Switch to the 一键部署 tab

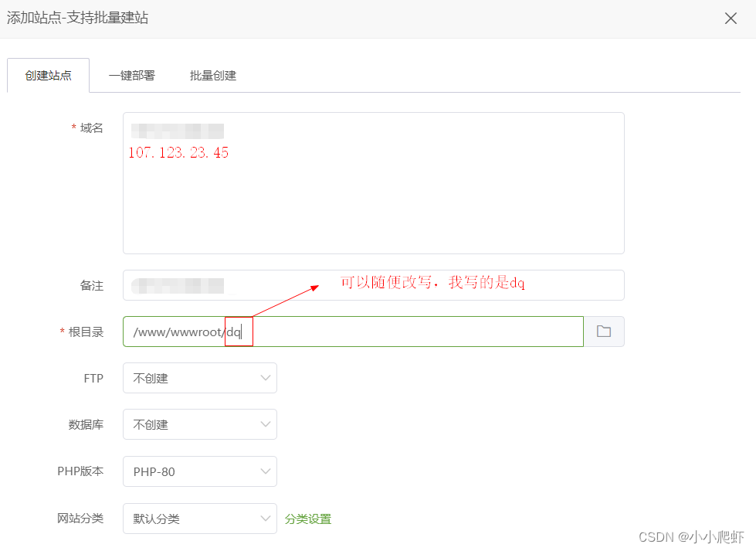tap(131, 75)
